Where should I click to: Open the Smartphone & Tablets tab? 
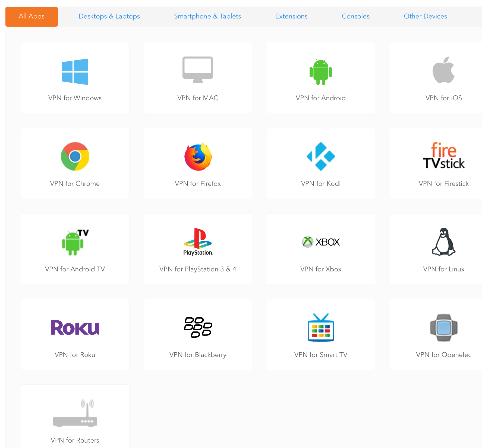point(207,17)
